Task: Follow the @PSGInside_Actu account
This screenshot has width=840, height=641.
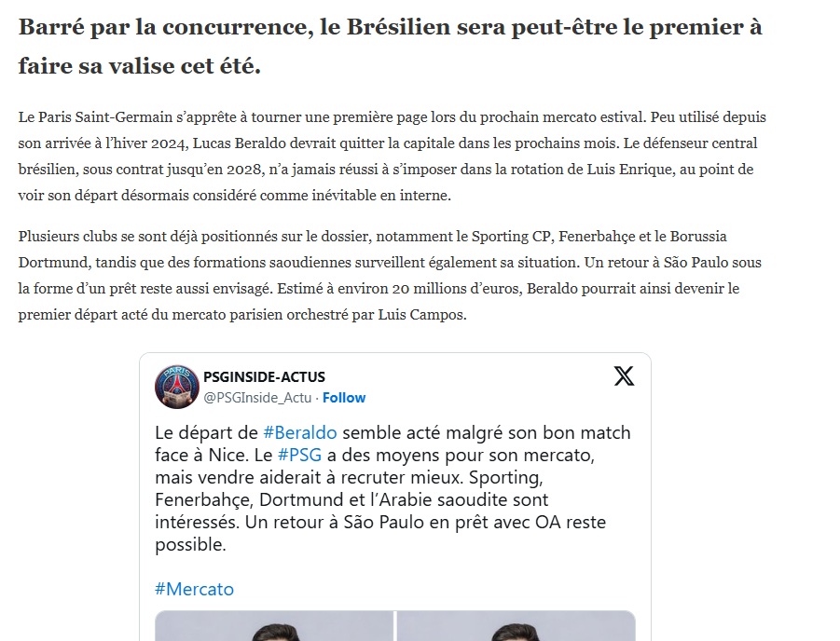Action: (344, 398)
